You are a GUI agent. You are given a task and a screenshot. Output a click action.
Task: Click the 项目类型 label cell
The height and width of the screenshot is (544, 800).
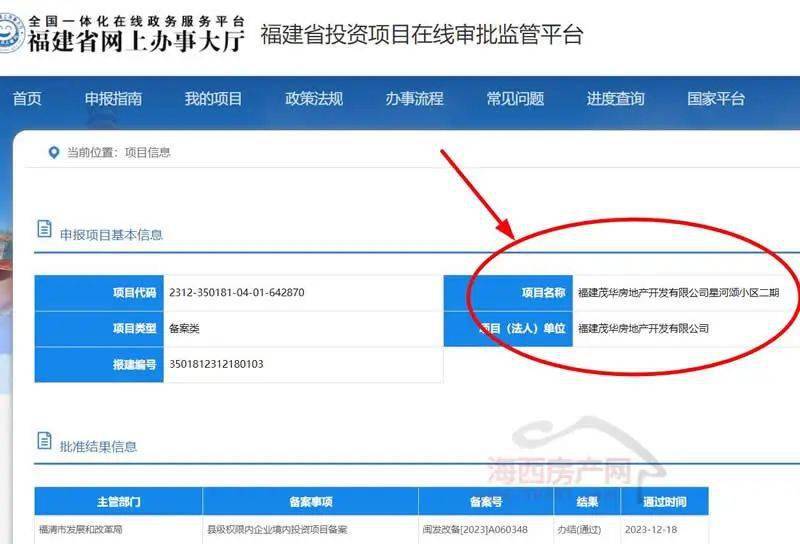coord(99,329)
